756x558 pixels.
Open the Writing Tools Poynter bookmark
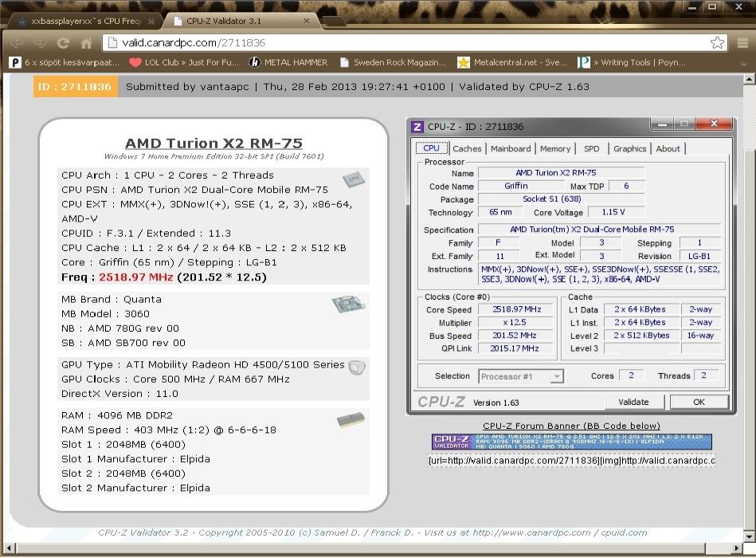[x=632, y=62]
